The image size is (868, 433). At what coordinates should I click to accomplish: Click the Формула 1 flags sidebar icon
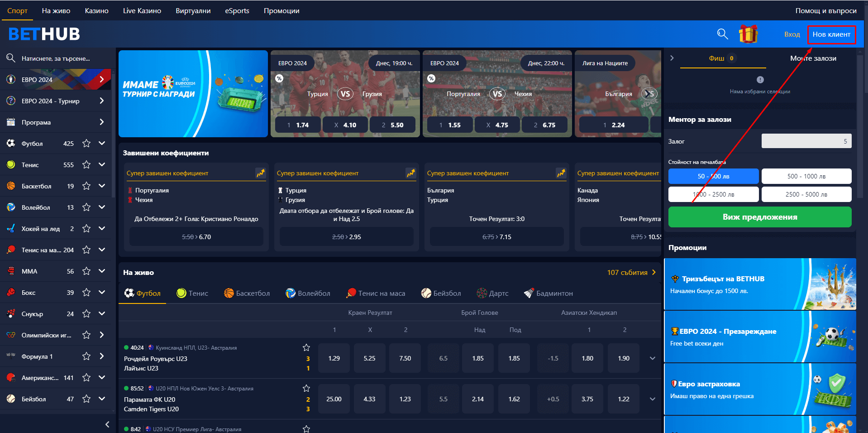(x=11, y=356)
